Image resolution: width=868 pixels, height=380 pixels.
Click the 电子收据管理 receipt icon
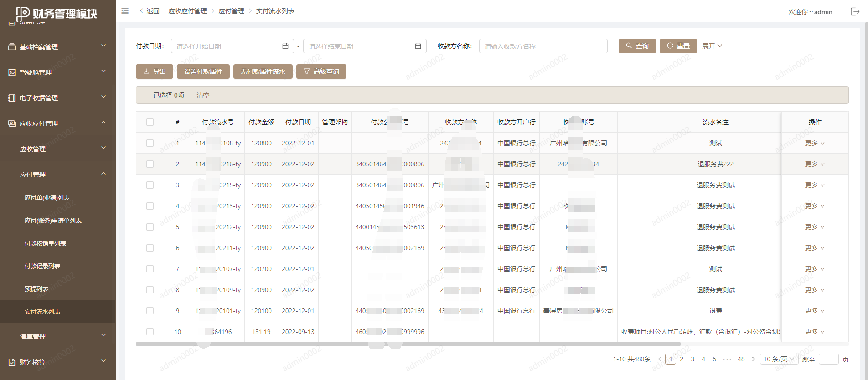[12, 98]
